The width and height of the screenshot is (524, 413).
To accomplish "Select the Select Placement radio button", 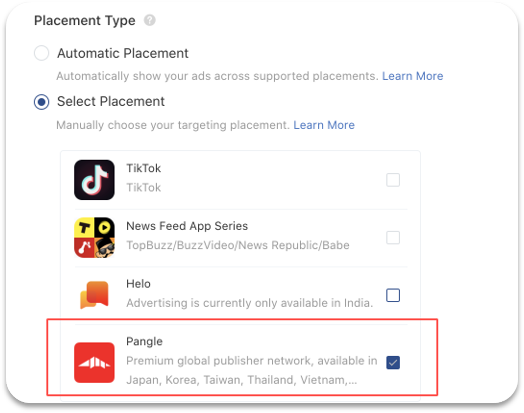I will pos(41,102).
